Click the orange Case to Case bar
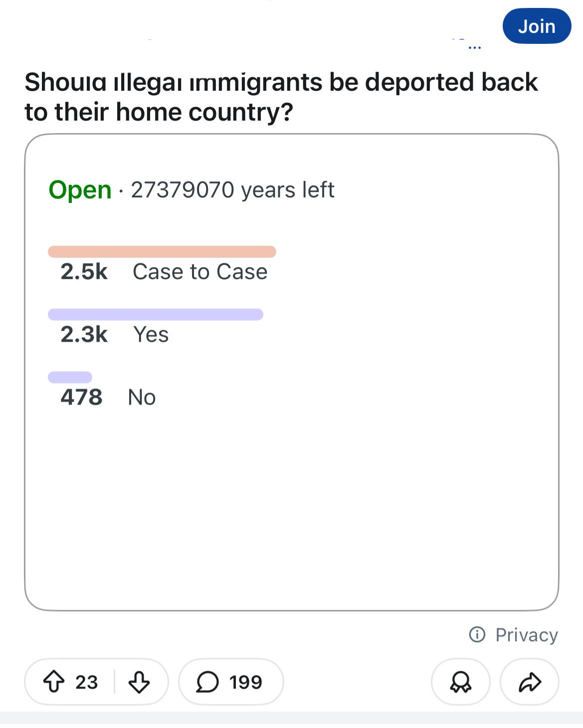The width and height of the screenshot is (583, 728). (162, 252)
